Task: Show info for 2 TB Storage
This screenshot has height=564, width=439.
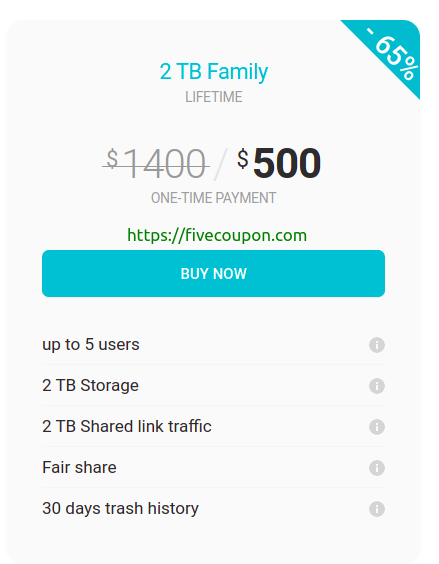Action: tap(377, 386)
